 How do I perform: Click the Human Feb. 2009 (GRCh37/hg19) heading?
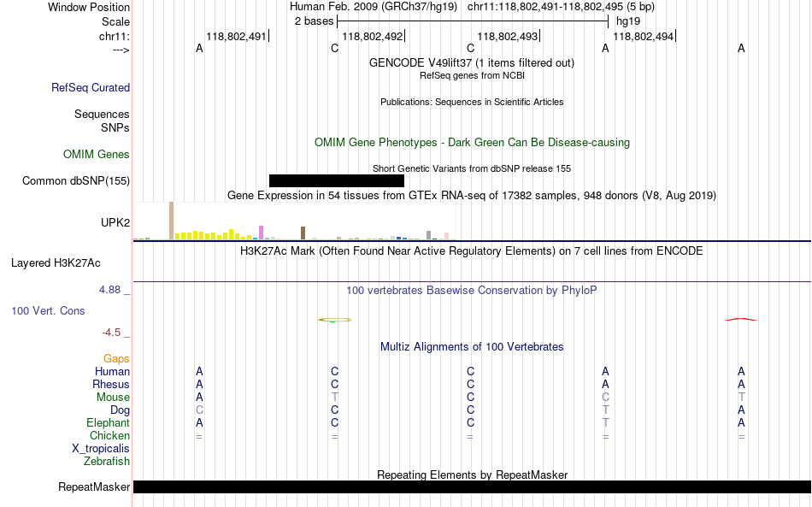374,7
